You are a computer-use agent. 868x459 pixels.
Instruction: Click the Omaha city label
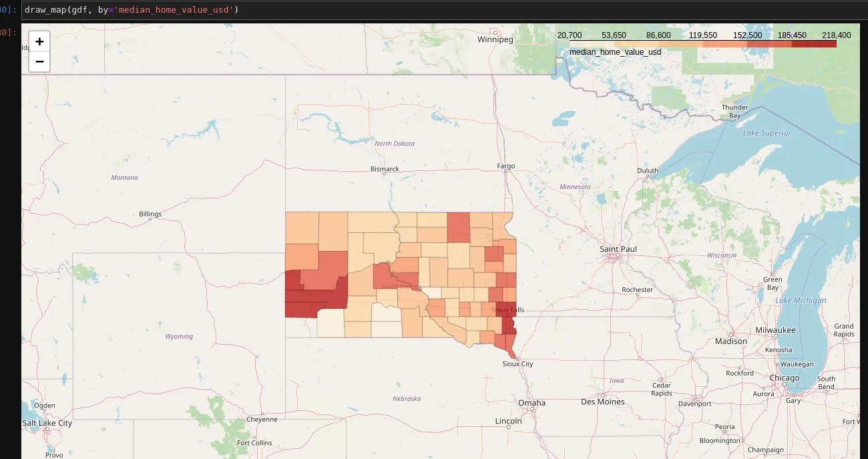[531, 403]
